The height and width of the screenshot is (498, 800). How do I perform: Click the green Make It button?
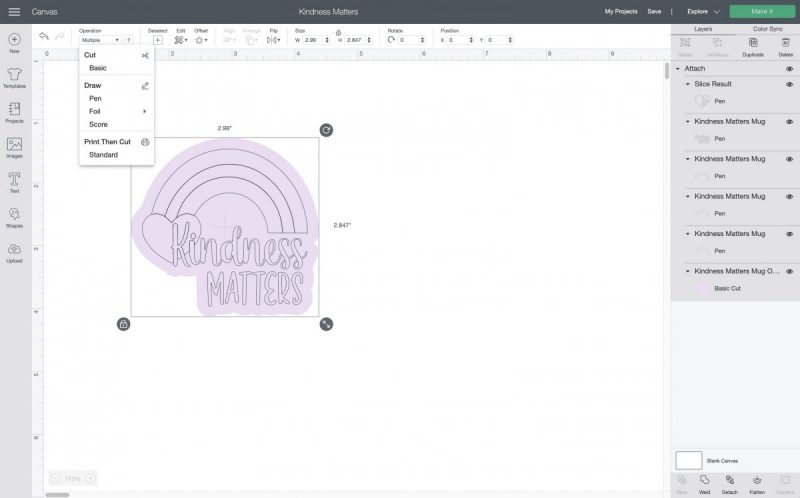pyautogui.click(x=762, y=11)
